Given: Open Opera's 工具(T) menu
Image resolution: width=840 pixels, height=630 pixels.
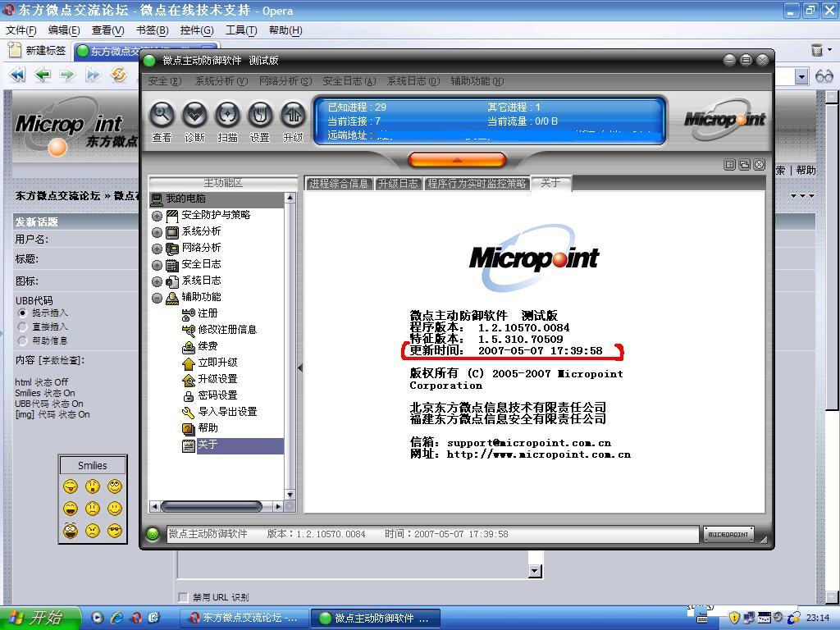Looking at the screenshot, I should click(x=241, y=30).
